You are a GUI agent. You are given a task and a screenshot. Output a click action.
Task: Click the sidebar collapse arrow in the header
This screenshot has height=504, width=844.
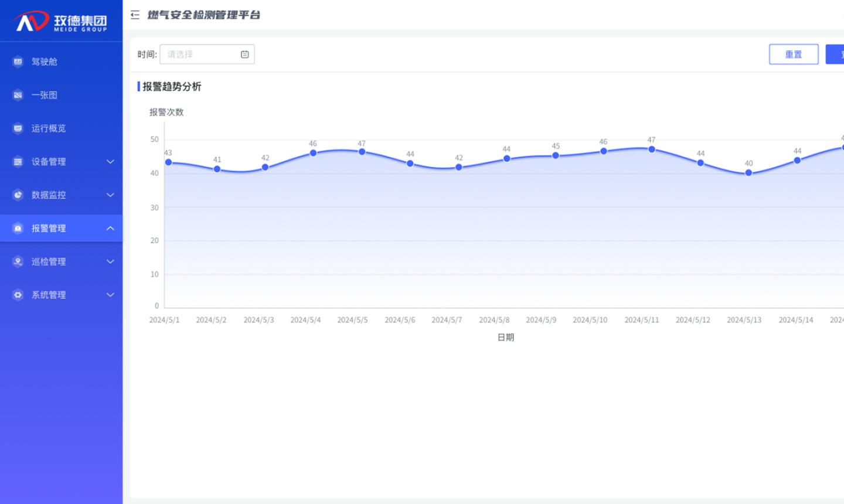point(135,15)
